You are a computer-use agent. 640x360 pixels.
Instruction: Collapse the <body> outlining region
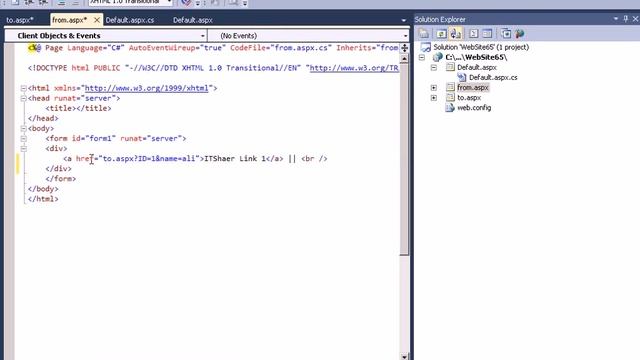(x=24, y=129)
